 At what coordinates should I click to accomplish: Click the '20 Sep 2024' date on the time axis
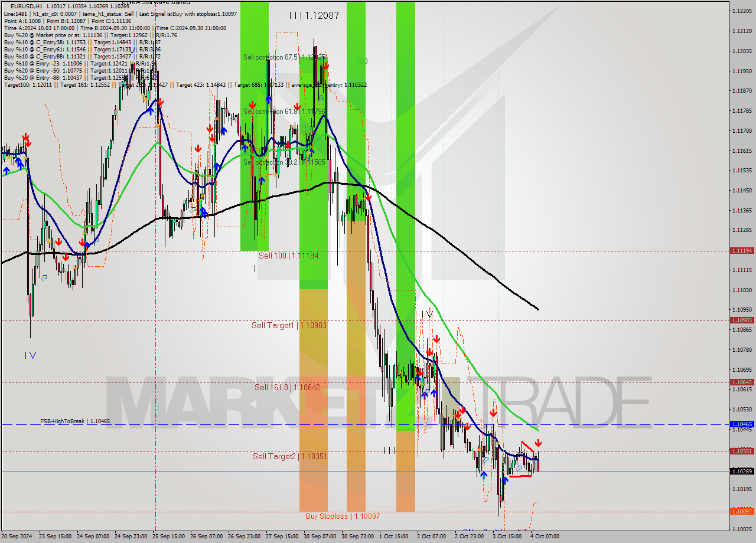(17, 537)
